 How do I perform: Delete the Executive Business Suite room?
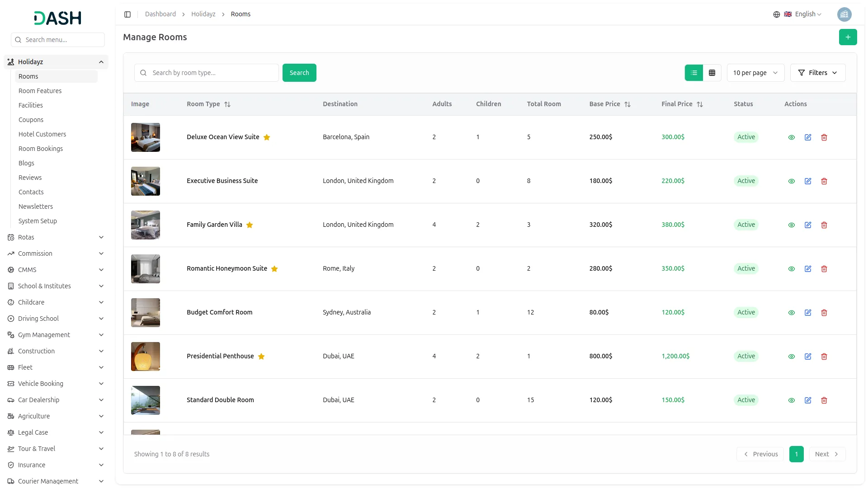(824, 181)
